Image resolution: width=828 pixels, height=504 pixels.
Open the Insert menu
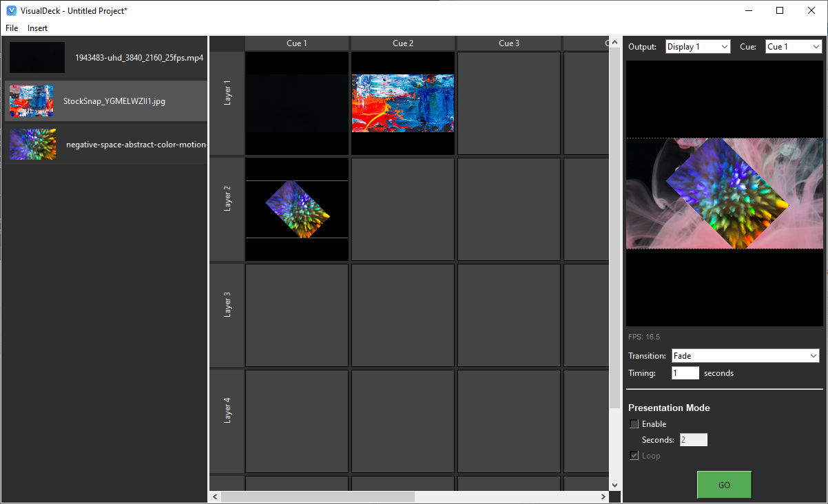(x=37, y=28)
